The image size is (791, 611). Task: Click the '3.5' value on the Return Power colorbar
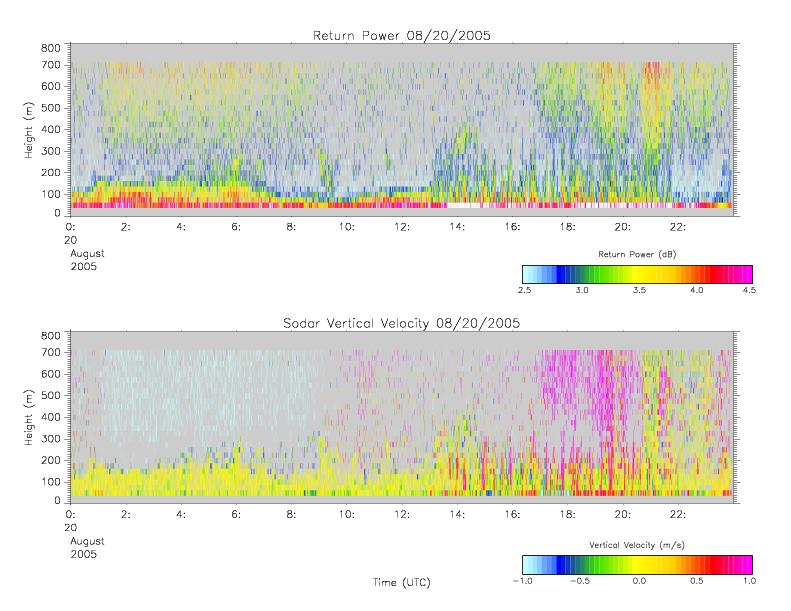[x=639, y=290]
